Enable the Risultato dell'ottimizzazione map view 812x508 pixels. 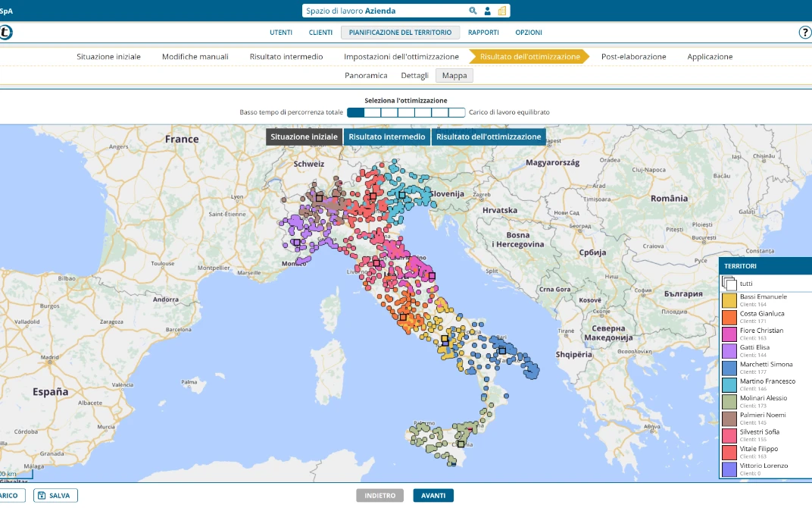pos(489,136)
